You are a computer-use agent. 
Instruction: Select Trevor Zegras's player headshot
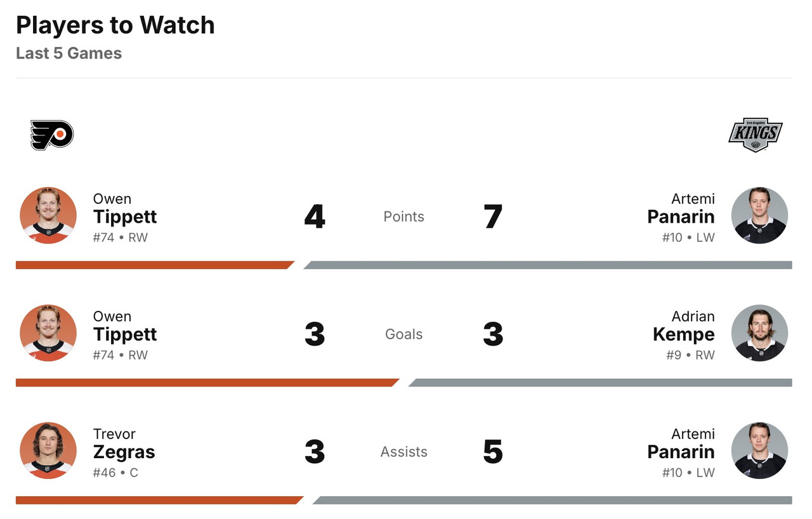click(x=48, y=450)
